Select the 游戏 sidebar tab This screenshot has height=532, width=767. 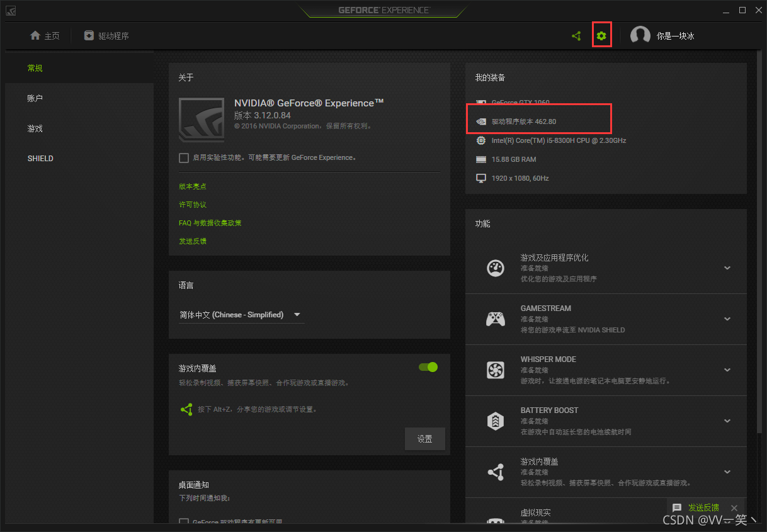point(79,128)
